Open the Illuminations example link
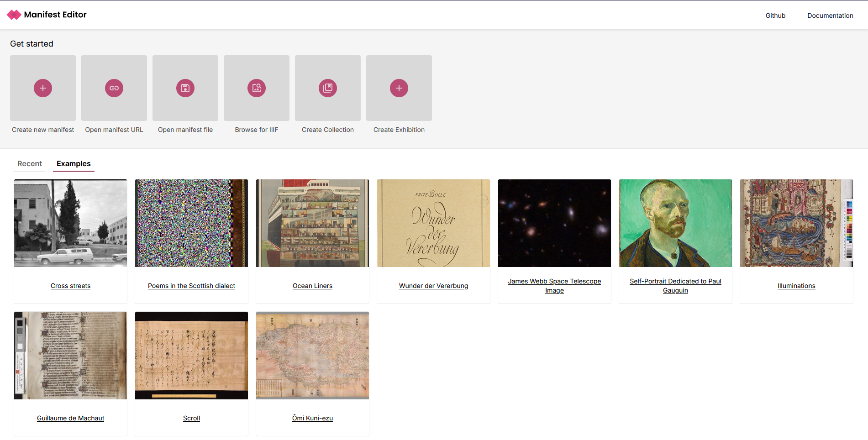The image size is (868, 440). [796, 286]
